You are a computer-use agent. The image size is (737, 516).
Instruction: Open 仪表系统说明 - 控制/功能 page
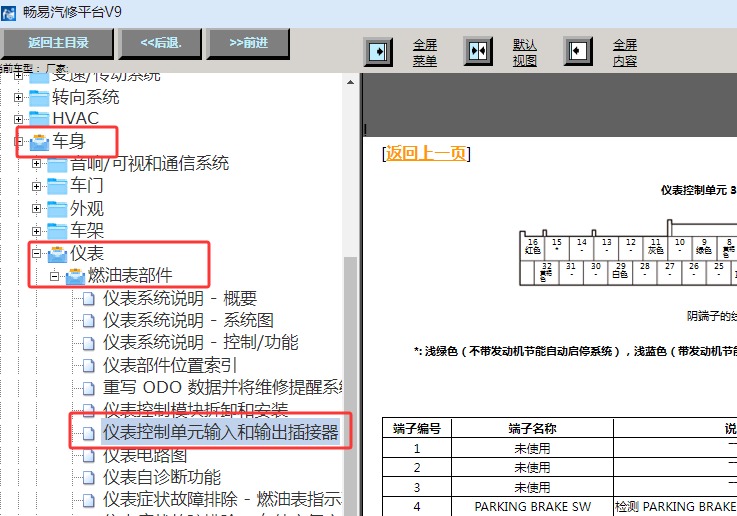(201, 342)
